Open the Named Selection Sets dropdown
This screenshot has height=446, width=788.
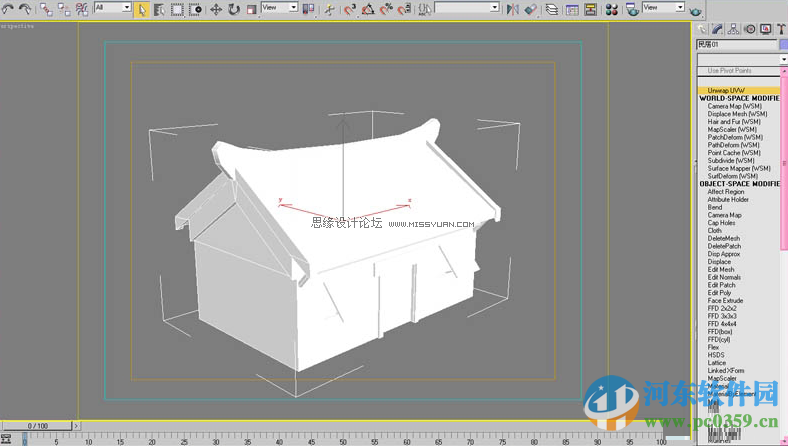tap(466, 8)
